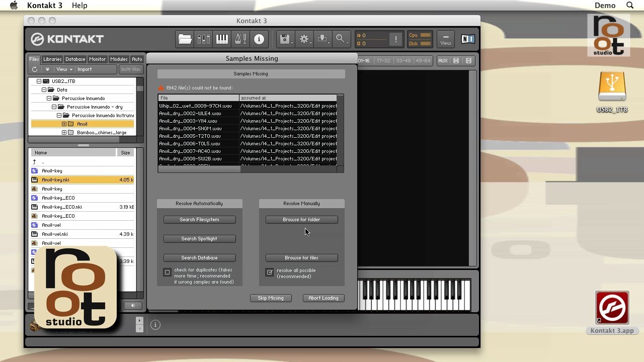Open the master editor metronome icon
Viewport: 644px width, 362px height.
click(240, 39)
